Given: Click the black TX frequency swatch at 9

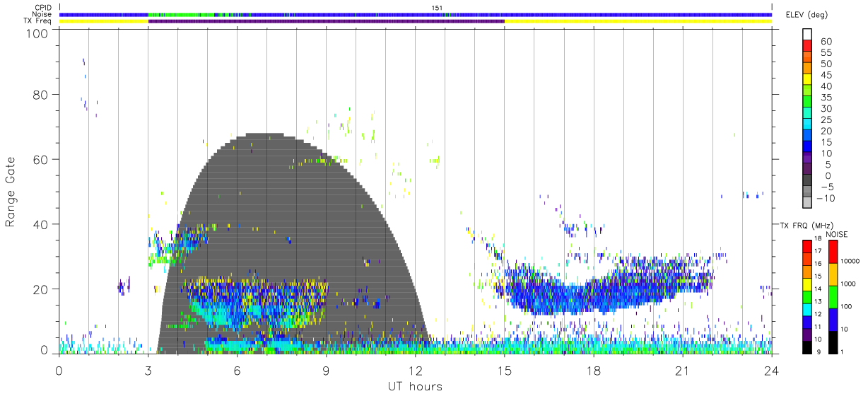Looking at the screenshot, I should (807, 347).
